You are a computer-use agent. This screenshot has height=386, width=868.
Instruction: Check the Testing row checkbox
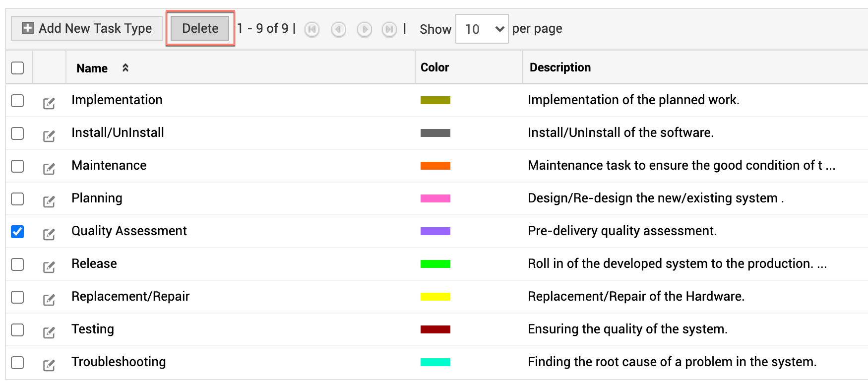[x=17, y=330]
